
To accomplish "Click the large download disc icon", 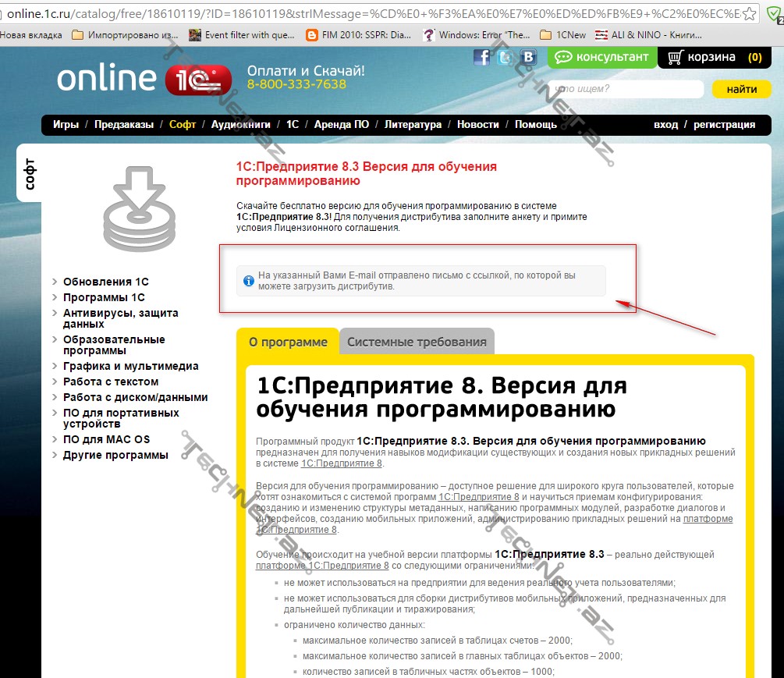I will [139, 208].
